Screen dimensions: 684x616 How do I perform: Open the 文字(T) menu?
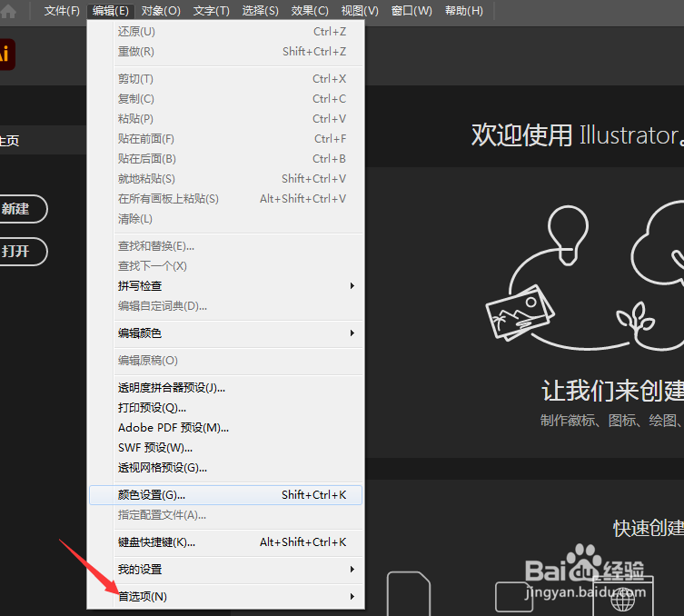point(212,11)
